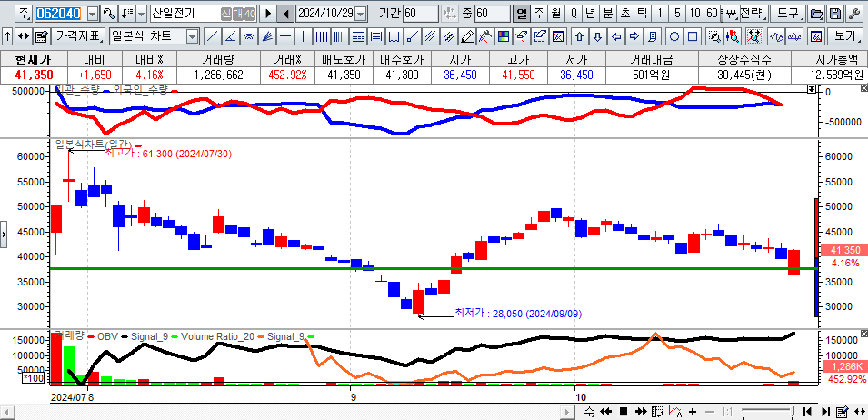Click the up arrow marker tool
The image size is (868, 420).
[x=580, y=37]
